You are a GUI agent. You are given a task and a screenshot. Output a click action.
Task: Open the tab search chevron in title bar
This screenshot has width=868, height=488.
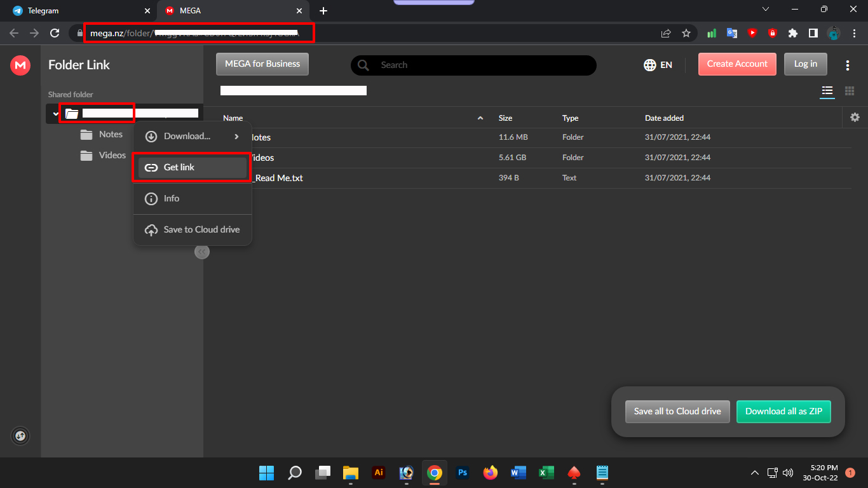click(765, 10)
